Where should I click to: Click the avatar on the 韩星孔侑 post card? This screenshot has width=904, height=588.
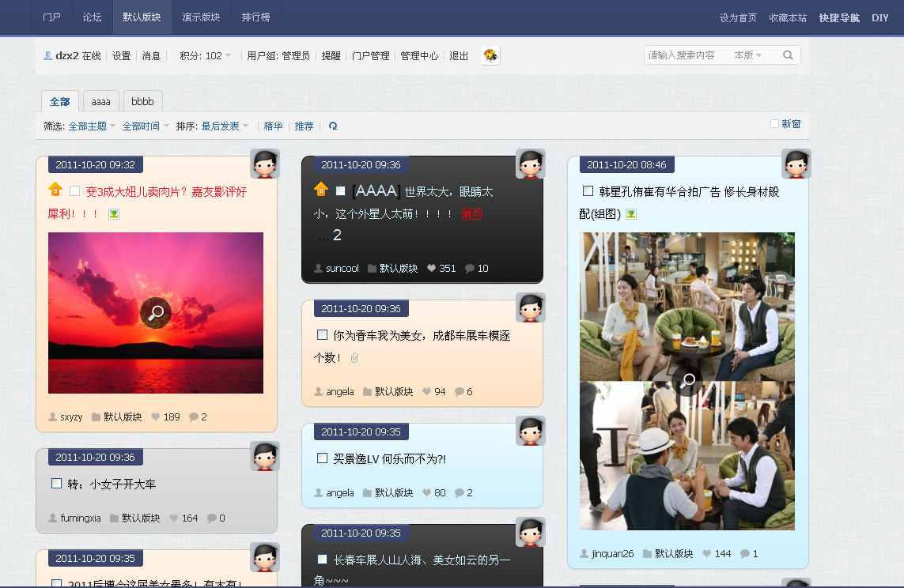tap(796, 164)
